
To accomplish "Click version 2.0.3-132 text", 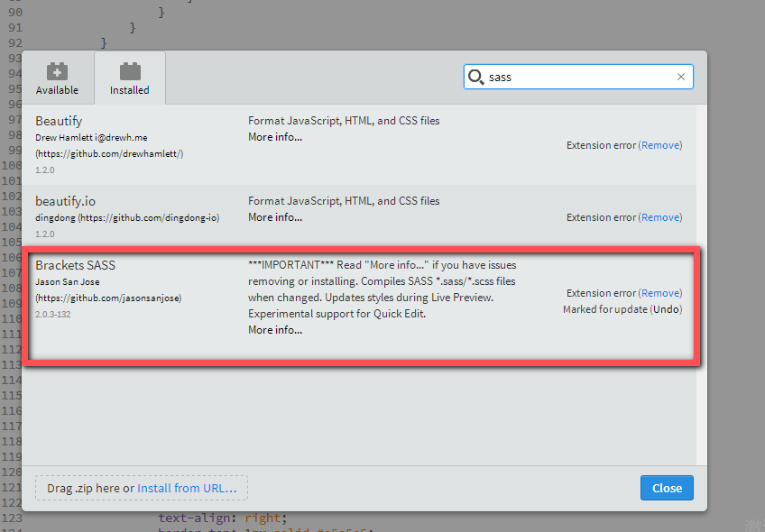I will [52, 315].
